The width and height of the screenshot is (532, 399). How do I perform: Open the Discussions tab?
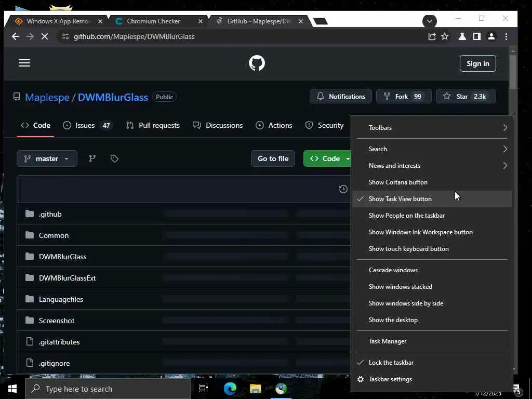[x=218, y=125]
